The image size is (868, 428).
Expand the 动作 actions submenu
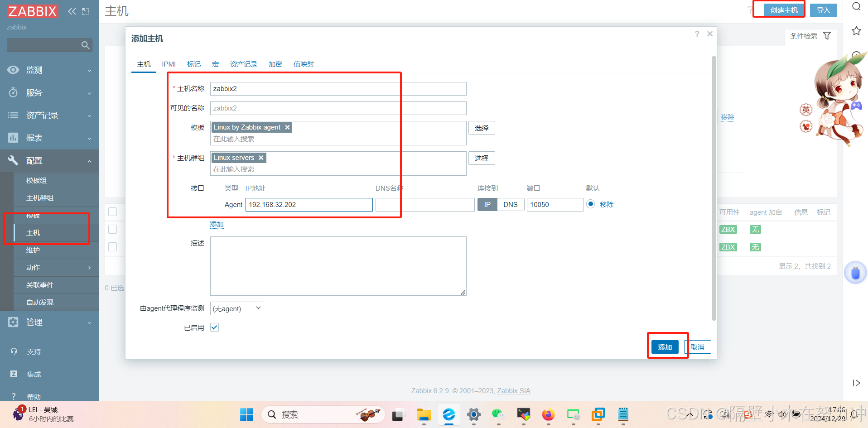click(56, 268)
